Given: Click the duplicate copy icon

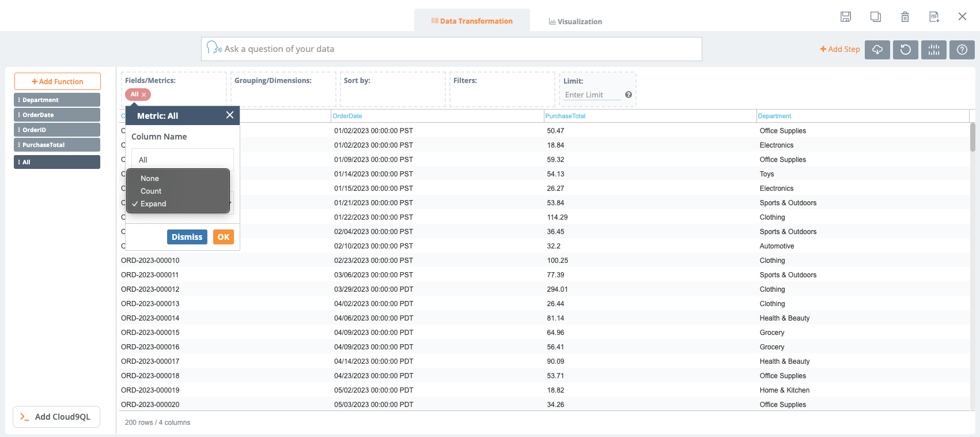Looking at the screenshot, I should tap(875, 17).
